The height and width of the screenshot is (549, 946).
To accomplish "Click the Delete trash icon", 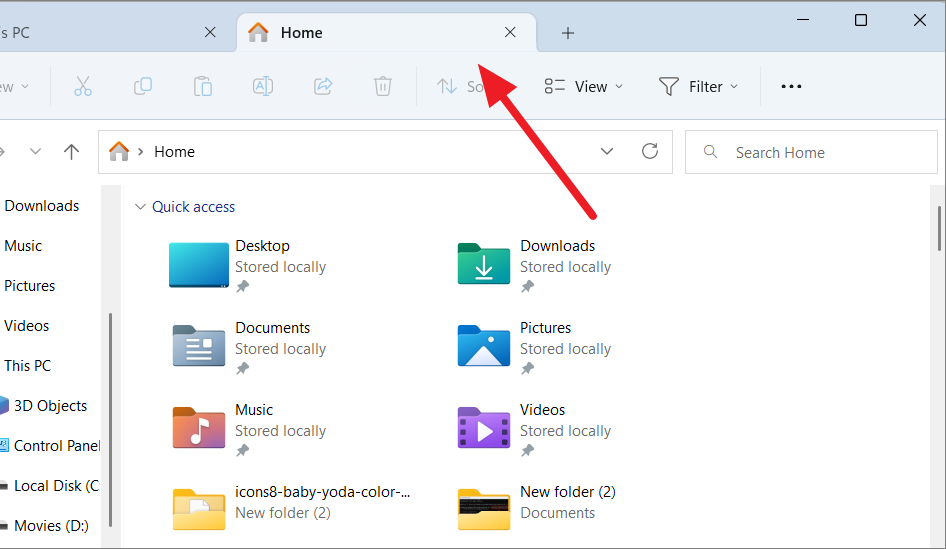I will point(383,86).
